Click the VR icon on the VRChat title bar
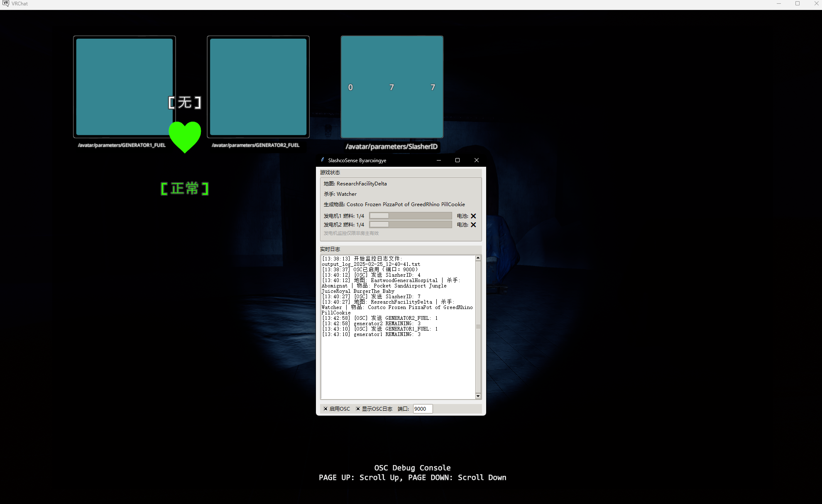 click(5, 3)
